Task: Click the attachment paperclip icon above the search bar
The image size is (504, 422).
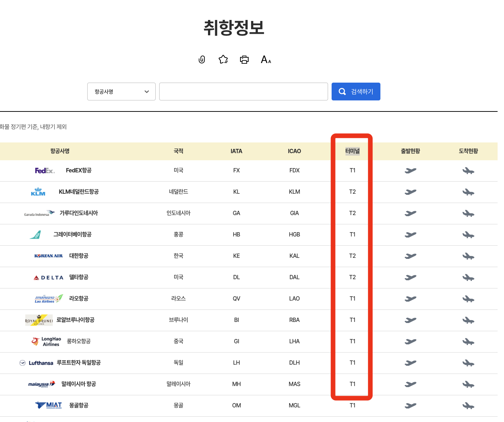Action: tap(202, 59)
